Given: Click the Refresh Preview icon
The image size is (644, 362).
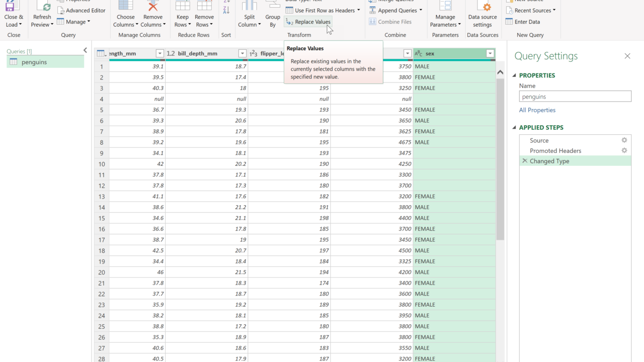Looking at the screenshot, I should [x=42, y=7].
